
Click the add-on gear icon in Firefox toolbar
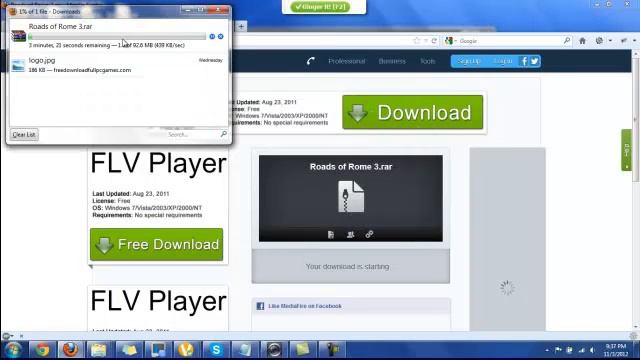click(x=599, y=41)
